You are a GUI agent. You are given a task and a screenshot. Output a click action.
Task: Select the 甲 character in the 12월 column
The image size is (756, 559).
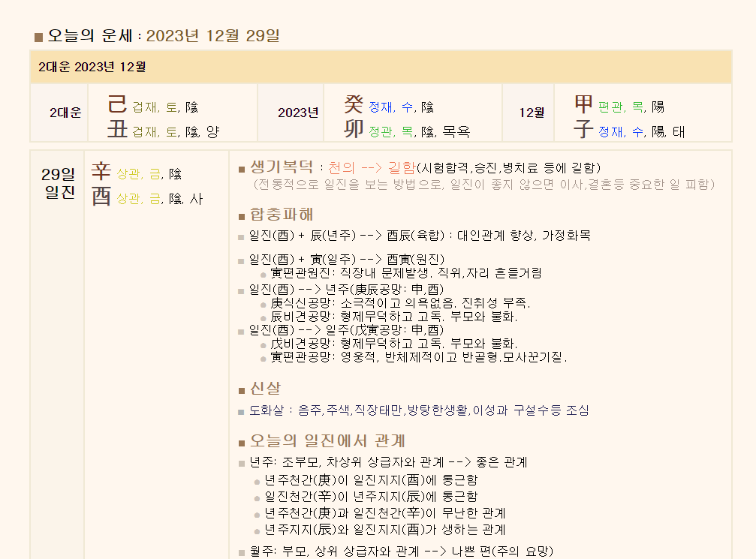pos(583,104)
